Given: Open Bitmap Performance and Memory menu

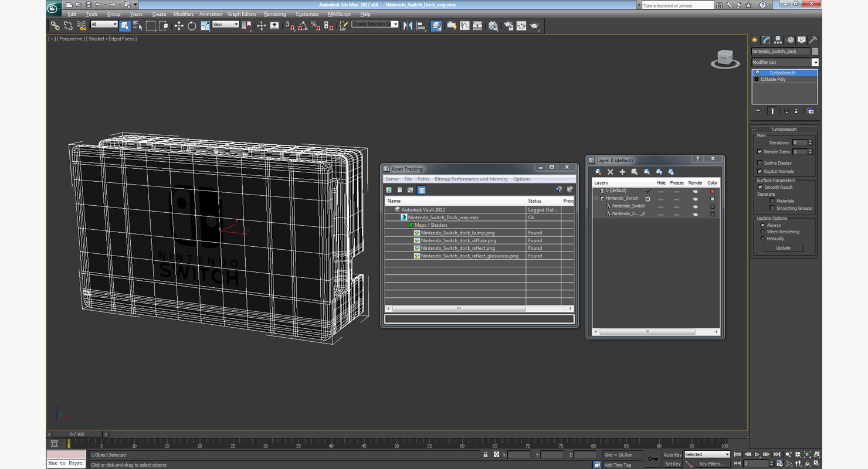Looking at the screenshot, I should (x=471, y=179).
